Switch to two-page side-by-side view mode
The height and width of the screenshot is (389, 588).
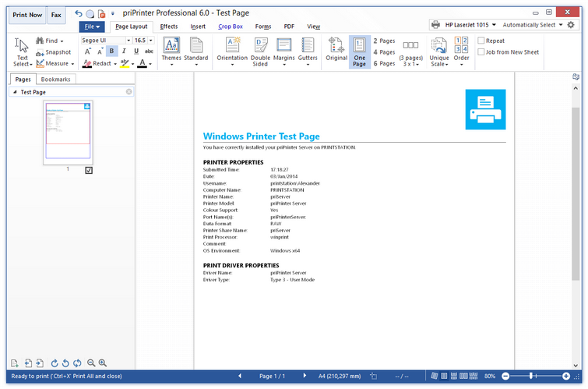coord(463,376)
